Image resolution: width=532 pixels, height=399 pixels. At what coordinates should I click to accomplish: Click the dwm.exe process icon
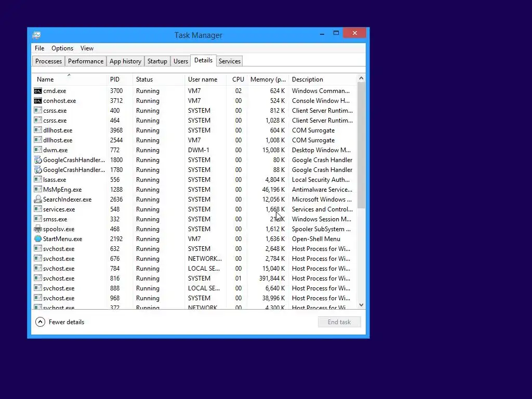click(x=38, y=150)
